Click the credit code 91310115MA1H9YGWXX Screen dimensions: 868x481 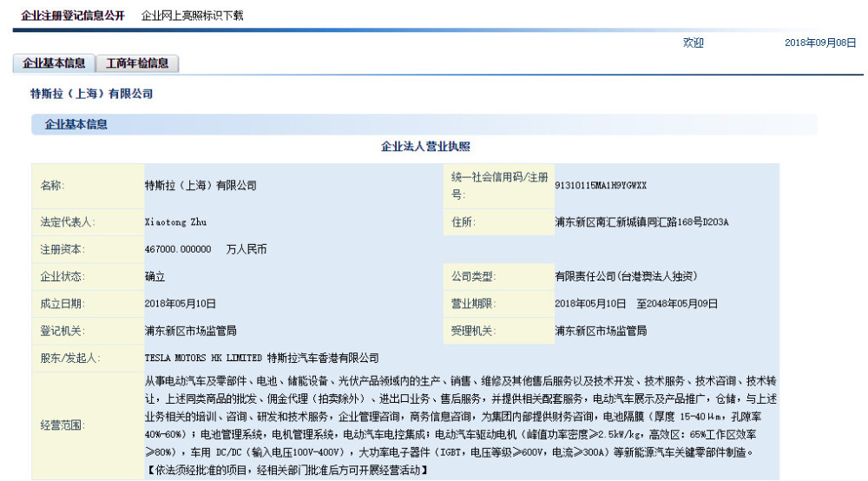(601, 186)
